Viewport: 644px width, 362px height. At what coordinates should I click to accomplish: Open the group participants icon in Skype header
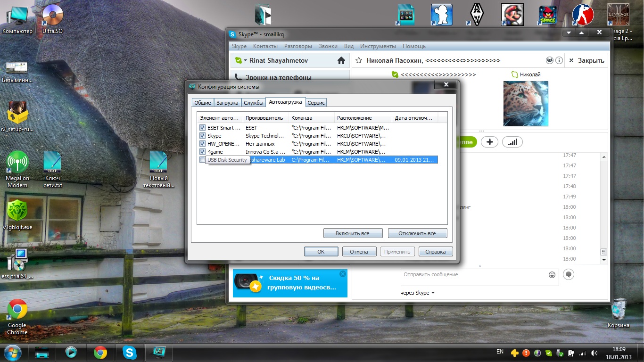550,60
